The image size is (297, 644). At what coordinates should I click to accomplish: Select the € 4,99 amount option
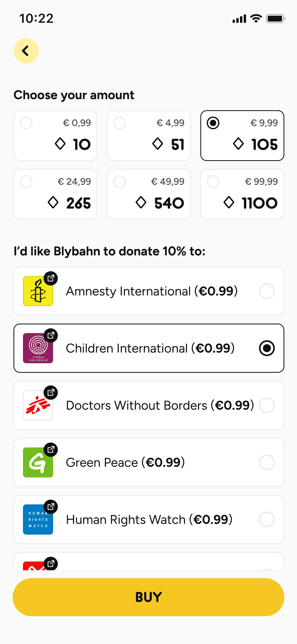pos(149,135)
